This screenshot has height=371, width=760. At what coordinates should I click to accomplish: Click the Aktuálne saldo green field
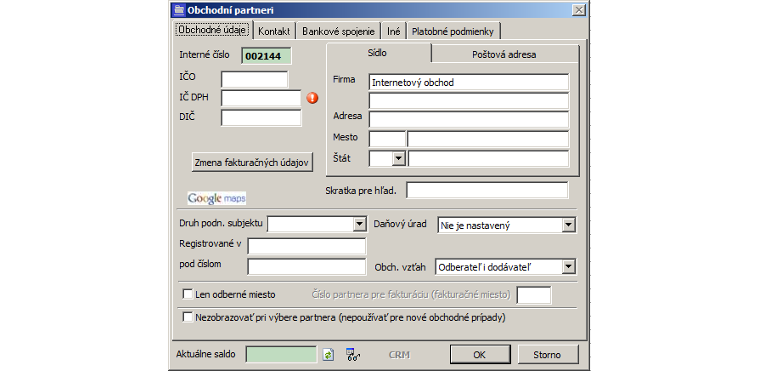[x=281, y=355]
